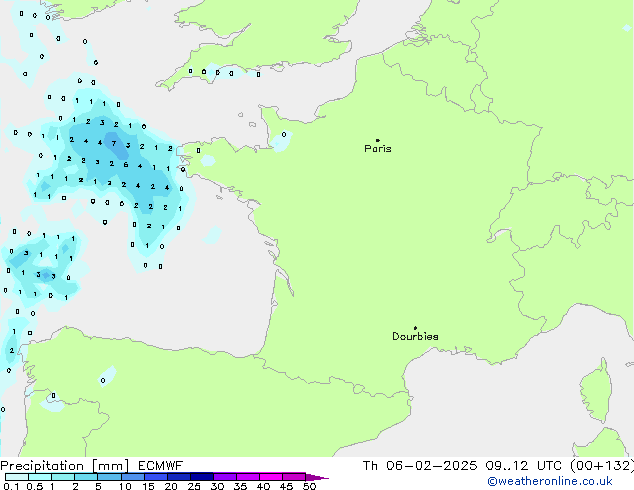Pick the 45 to 50 legend swatch
Screen dimensions: 634x490
tap(294, 477)
